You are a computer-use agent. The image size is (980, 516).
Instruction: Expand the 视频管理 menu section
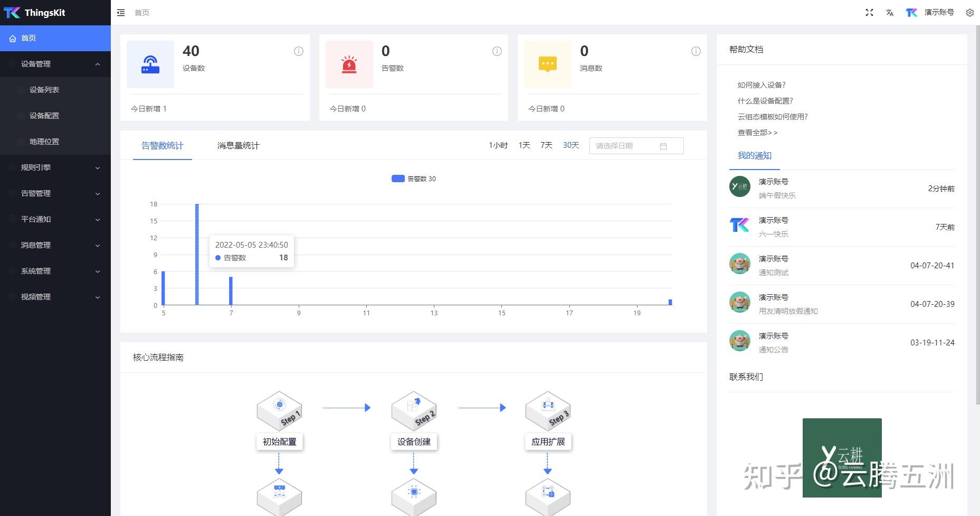[x=35, y=296]
